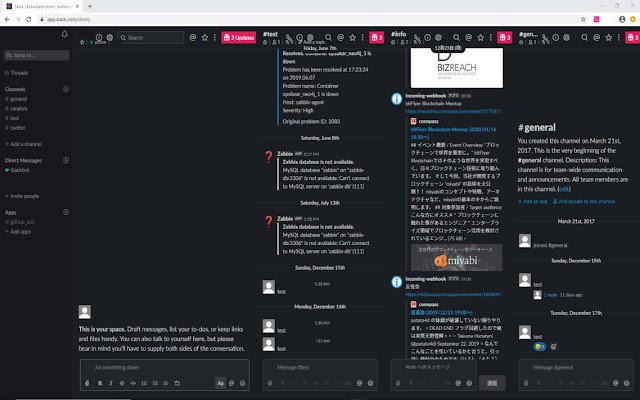
Task: Click search magnifier in #test header
Action: (x=329, y=38)
